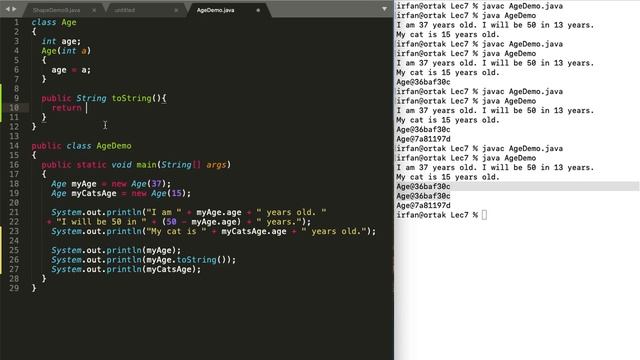The width and height of the screenshot is (640, 360).
Task: Click the println "My cat is" line
Action: pyautogui.click(x=213, y=231)
